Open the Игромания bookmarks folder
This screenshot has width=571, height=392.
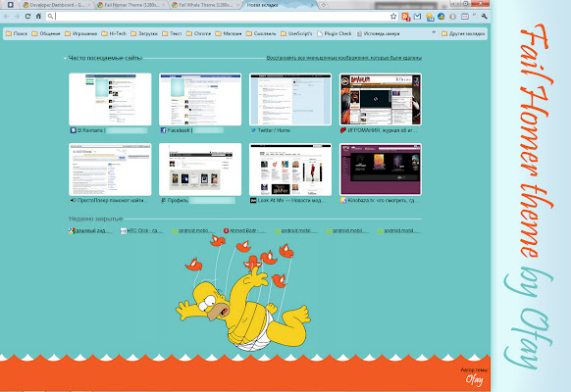[x=80, y=33]
